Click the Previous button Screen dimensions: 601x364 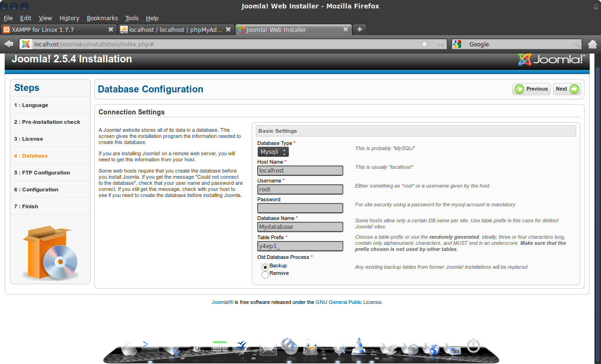tap(532, 89)
